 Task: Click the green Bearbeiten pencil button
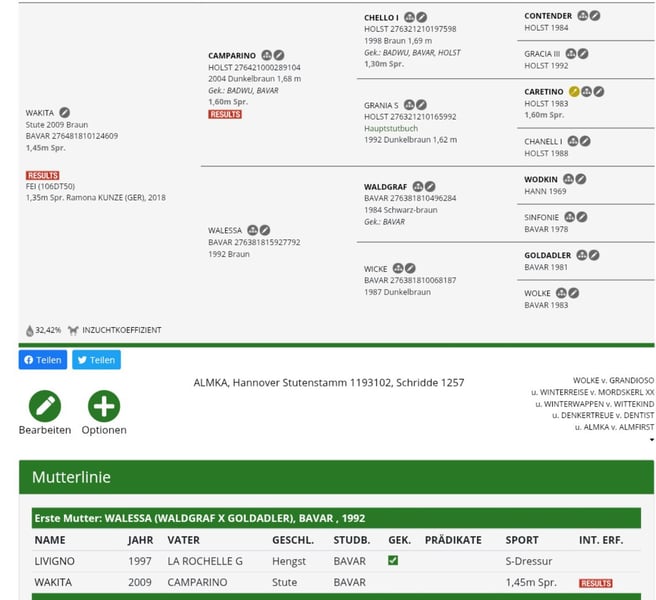point(44,406)
